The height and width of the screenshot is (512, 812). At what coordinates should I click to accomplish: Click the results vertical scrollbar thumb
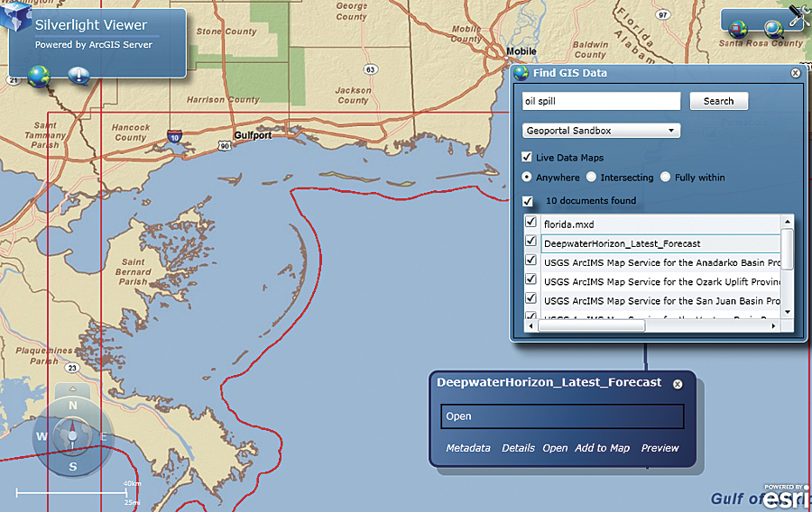(787, 250)
